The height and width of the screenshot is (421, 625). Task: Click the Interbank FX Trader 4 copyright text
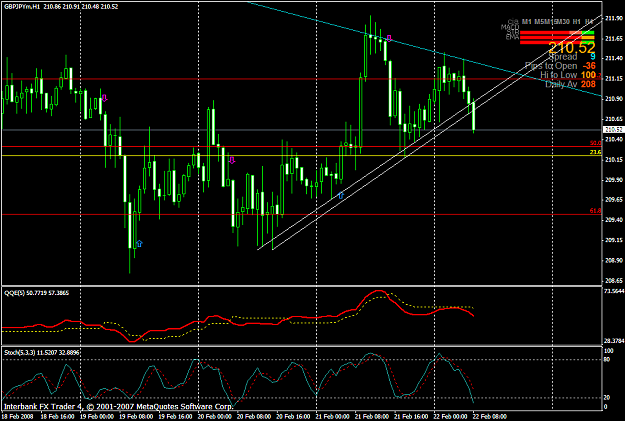pyautogui.click(x=118, y=407)
